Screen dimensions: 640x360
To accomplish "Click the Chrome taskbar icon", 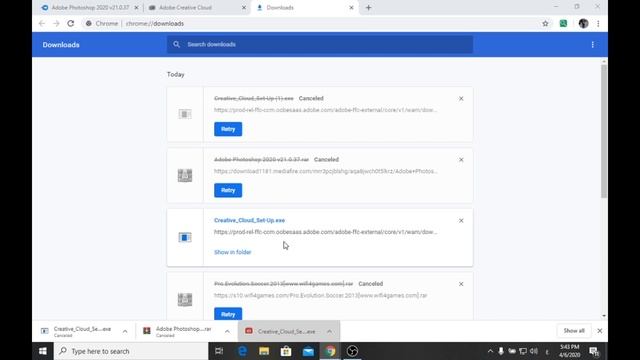I will pyautogui.click(x=330, y=351).
